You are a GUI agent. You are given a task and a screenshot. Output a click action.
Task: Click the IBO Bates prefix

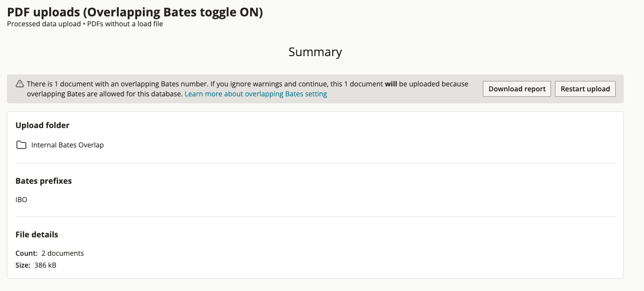[x=21, y=200]
